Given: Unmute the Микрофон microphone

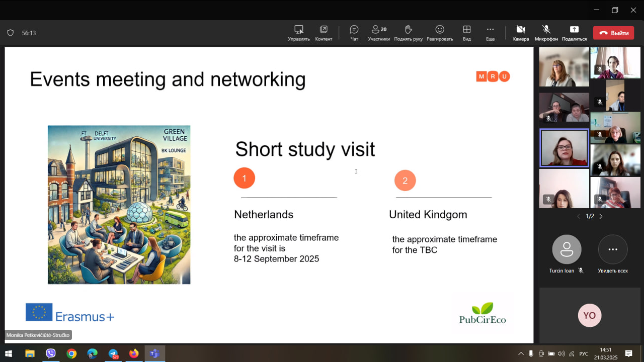Looking at the screenshot, I should 546,33.
